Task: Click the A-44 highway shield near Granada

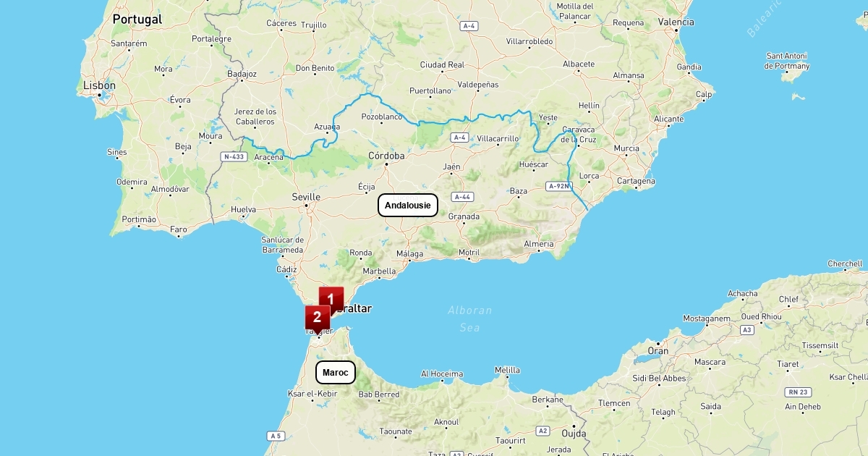Action: [x=462, y=197]
